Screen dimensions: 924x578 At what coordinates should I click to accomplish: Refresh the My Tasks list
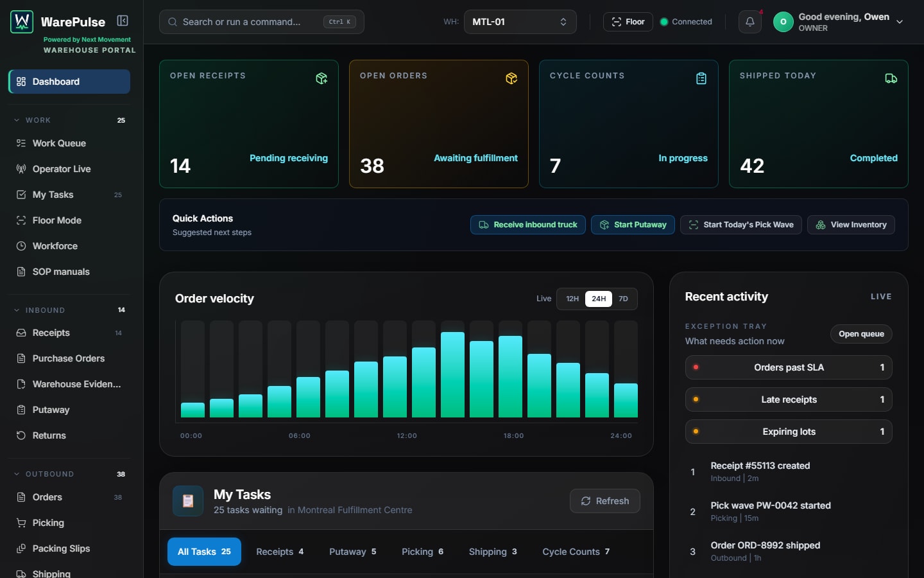click(x=605, y=501)
